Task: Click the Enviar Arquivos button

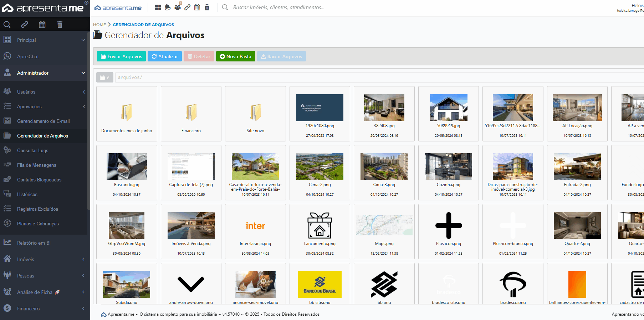Action: coord(121,56)
